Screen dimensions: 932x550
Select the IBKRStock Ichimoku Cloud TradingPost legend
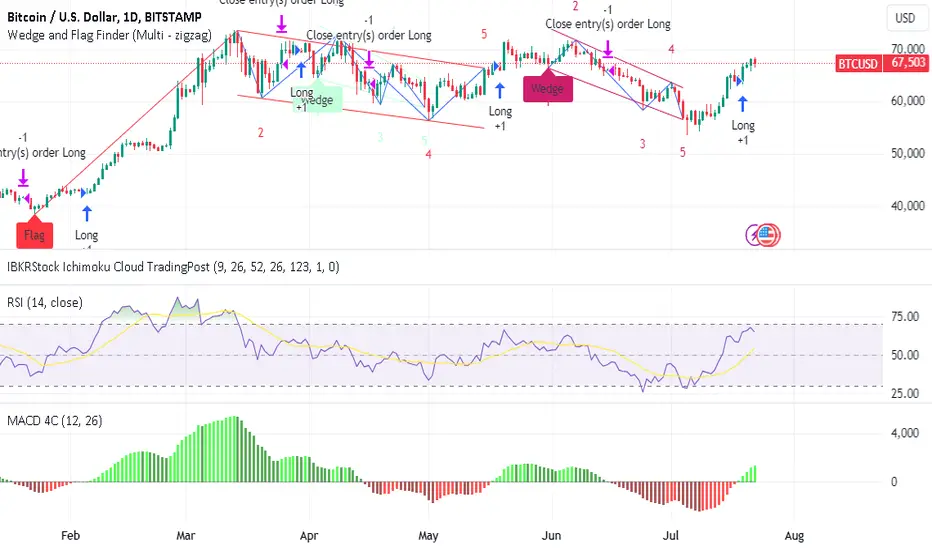pos(173,267)
